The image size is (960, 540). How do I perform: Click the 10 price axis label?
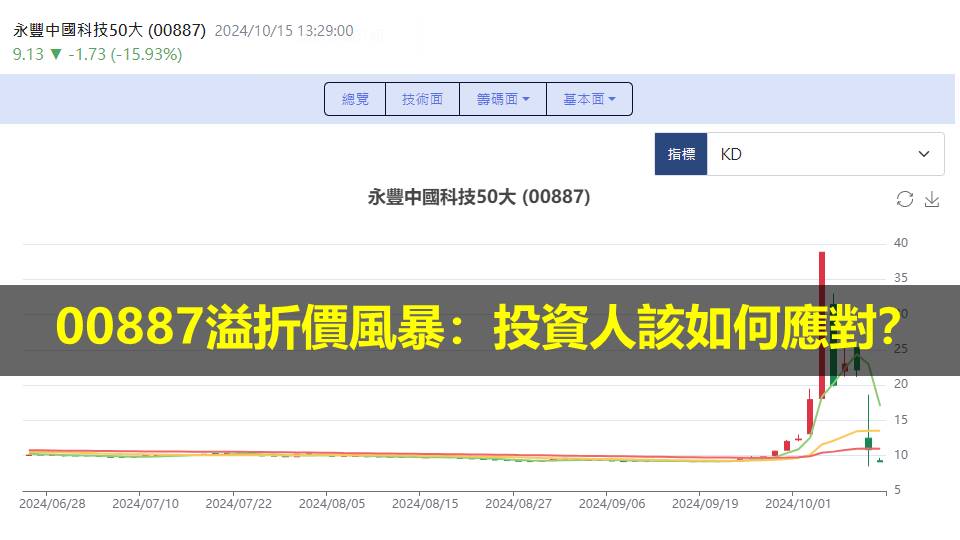click(x=901, y=455)
